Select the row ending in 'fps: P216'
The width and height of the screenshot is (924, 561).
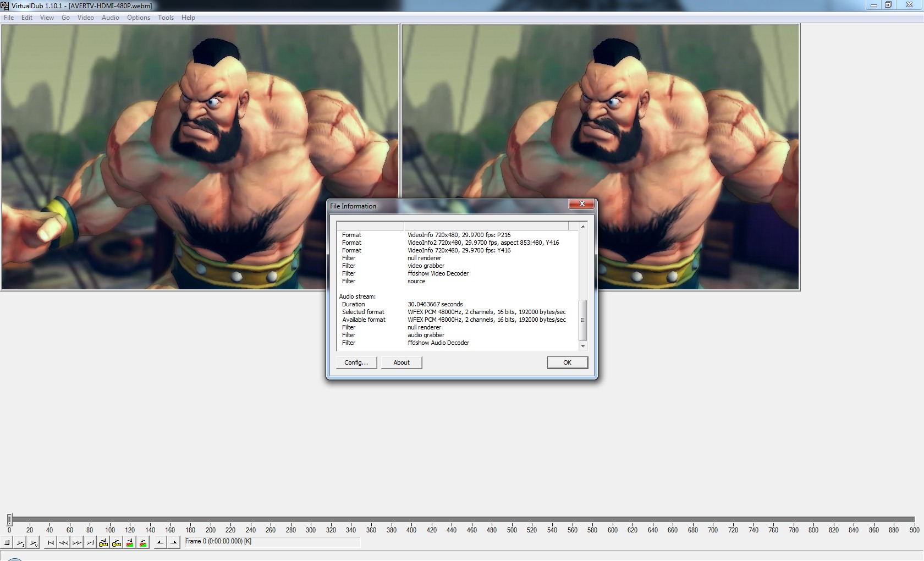[458, 235]
